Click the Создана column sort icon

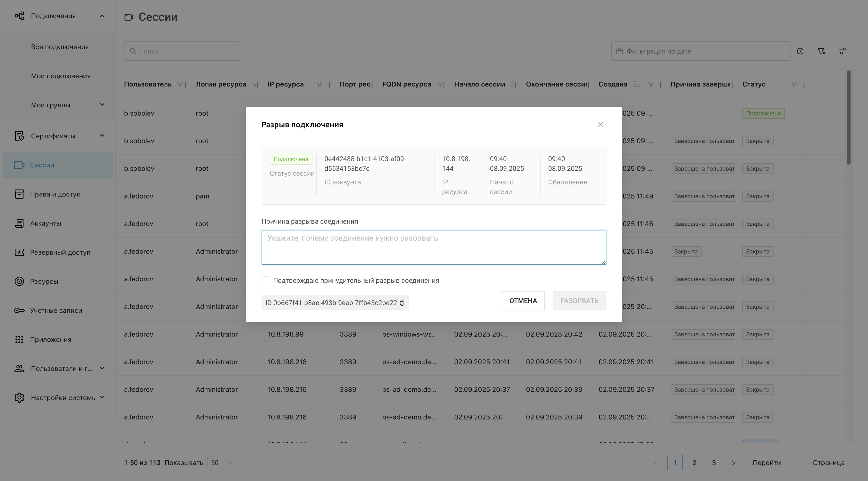[x=636, y=84]
